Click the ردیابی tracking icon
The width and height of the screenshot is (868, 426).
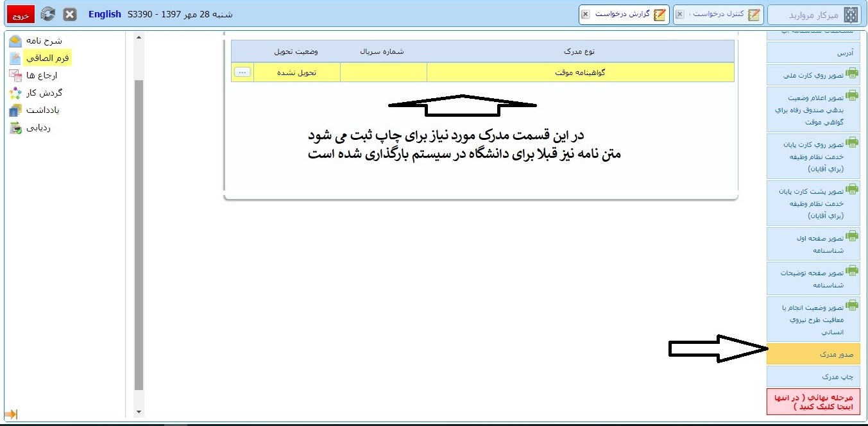point(15,128)
